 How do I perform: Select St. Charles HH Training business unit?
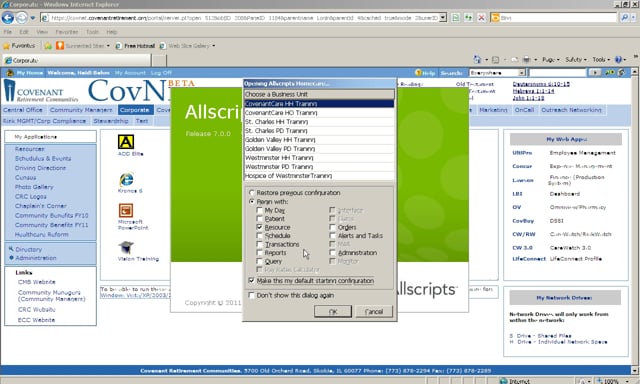[x=319, y=122]
